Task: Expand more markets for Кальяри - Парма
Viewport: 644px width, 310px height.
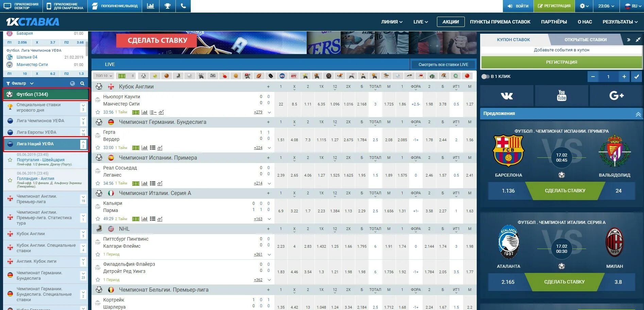Action: [269, 219]
